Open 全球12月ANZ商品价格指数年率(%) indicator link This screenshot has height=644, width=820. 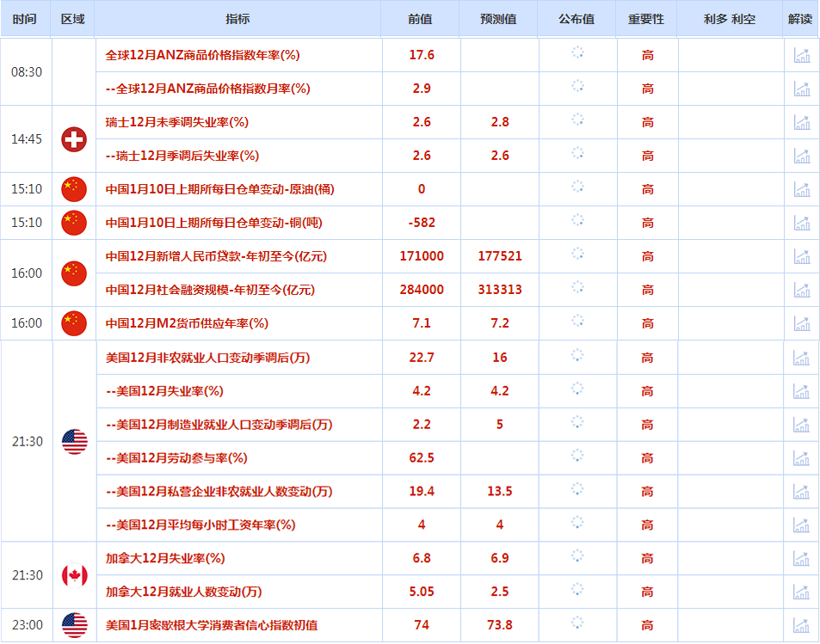click(203, 55)
